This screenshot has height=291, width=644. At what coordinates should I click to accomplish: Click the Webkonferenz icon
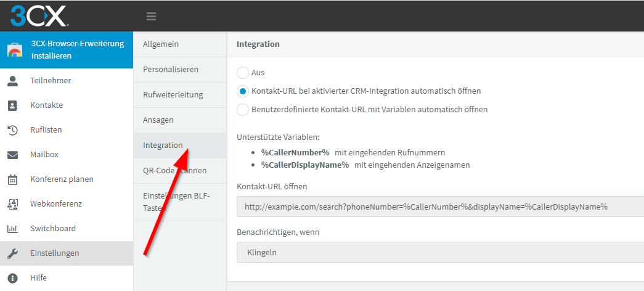[x=13, y=204]
